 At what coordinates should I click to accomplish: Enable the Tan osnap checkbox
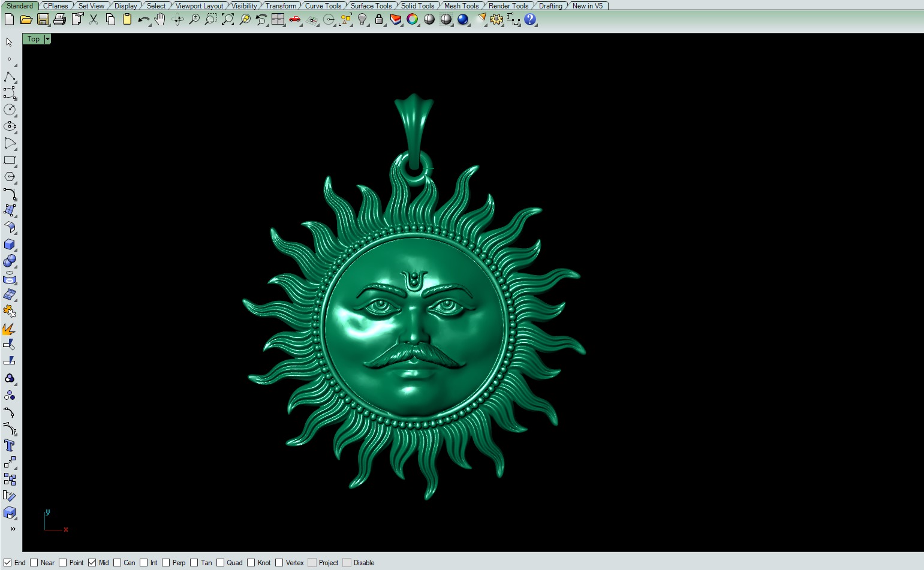coord(194,563)
